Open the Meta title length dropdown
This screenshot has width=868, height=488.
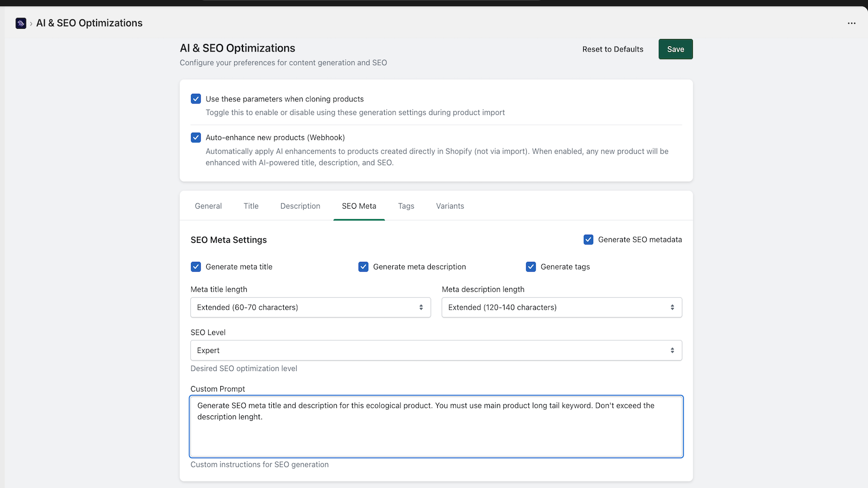[310, 307]
